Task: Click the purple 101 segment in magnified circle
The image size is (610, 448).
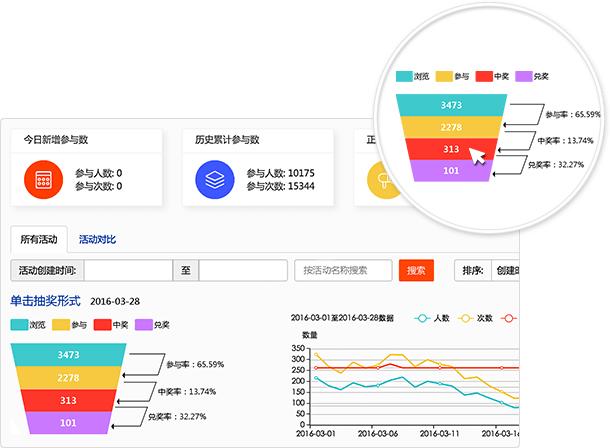Action: click(451, 170)
